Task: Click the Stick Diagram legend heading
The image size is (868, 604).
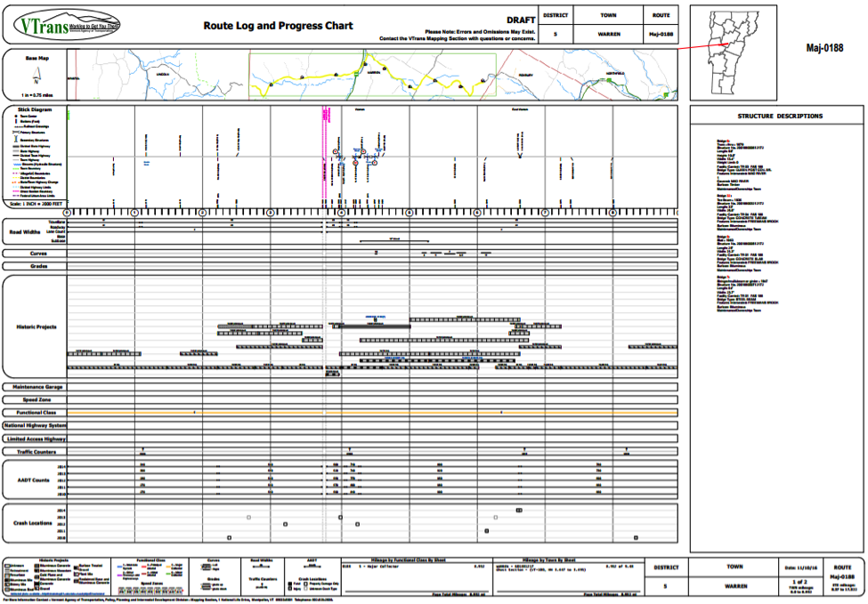Action: point(36,109)
